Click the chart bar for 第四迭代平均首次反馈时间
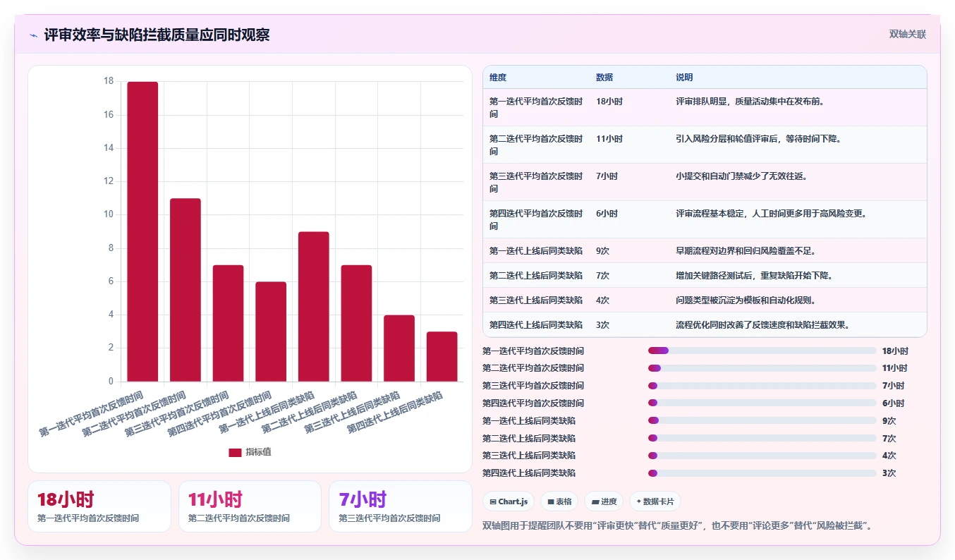This screenshot has height=560, width=955. 271,331
